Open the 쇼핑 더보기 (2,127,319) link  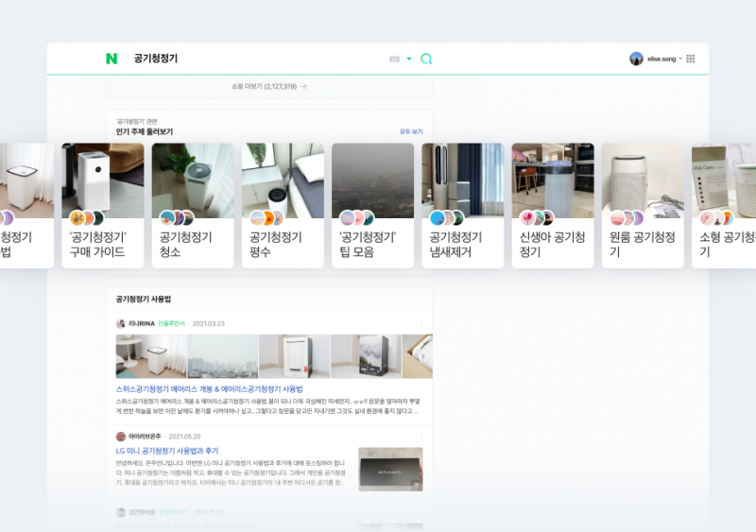[269, 86]
